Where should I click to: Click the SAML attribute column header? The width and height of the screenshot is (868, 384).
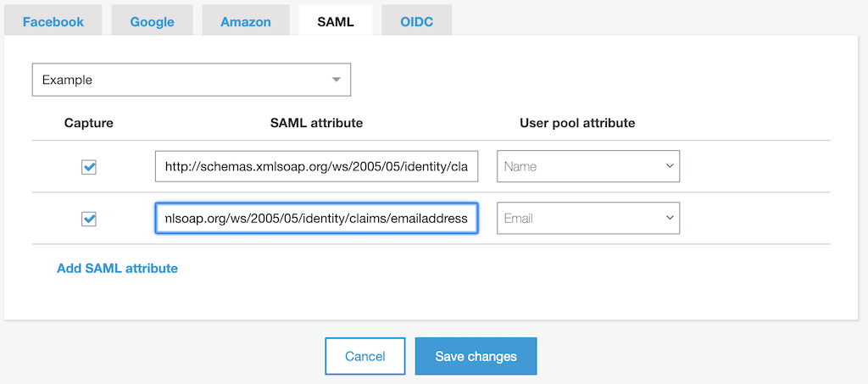pyautogui.click(x=317, y=123)
